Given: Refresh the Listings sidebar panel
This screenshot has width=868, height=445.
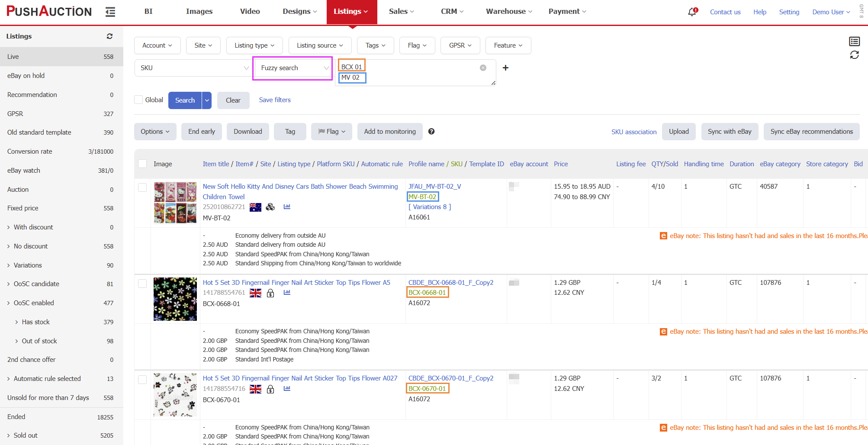Looking at the screenshot, I should (110, 36).
